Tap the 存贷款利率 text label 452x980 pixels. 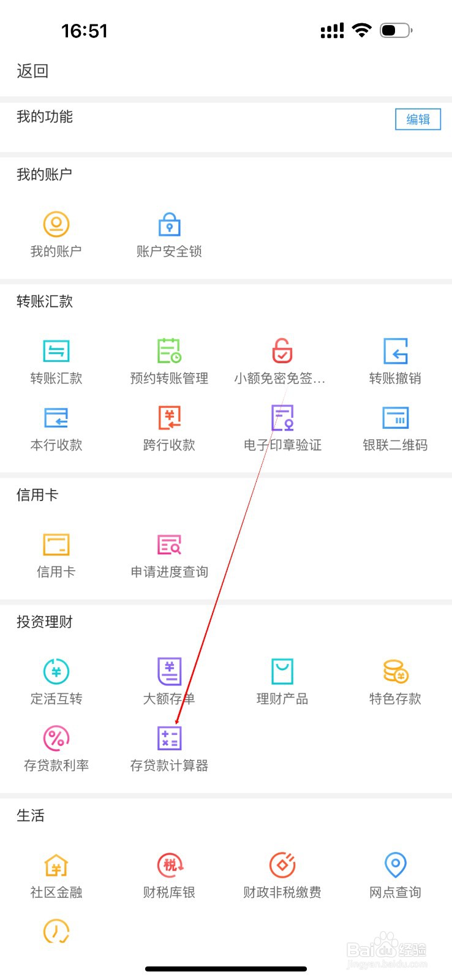[56, 765]
